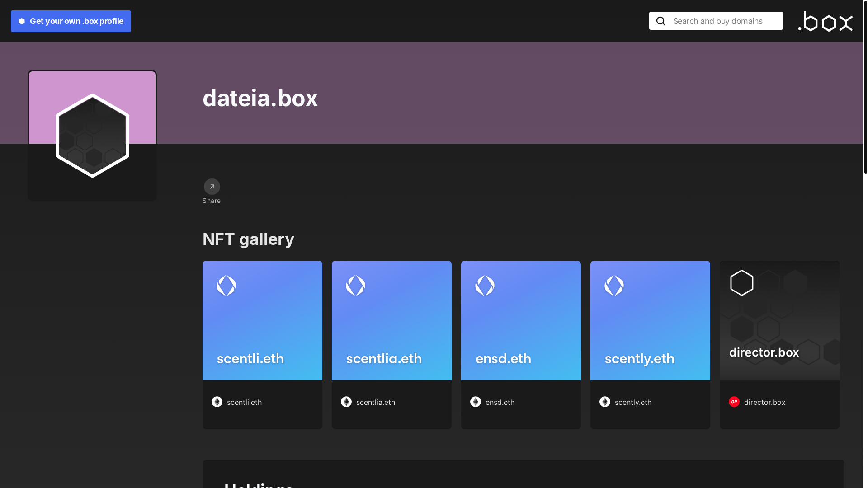Click the dateia.box profile title
Image resolution: width=868 pixels, height=488 pixels.
260,98
